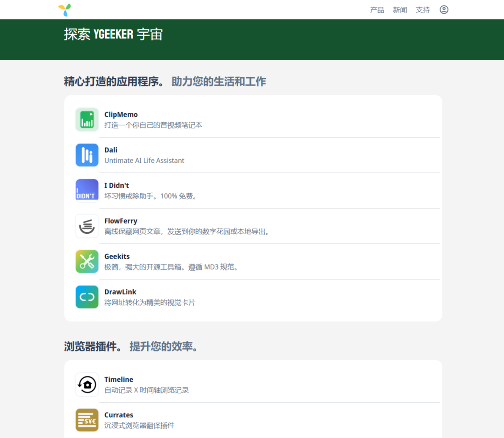The image size is (504, 438).
Task: Click the text '将网址转化为精美的视觉卡片'
Action: 150,303
